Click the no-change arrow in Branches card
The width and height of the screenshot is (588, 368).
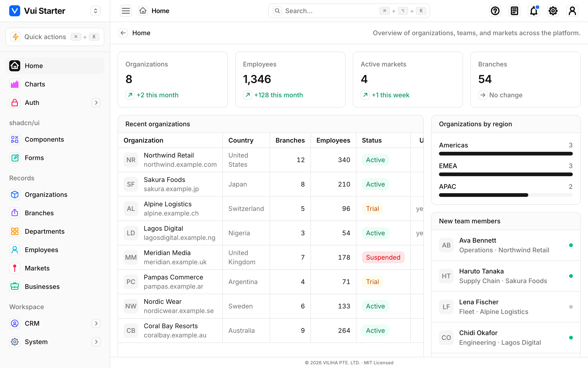pos(483,95)
